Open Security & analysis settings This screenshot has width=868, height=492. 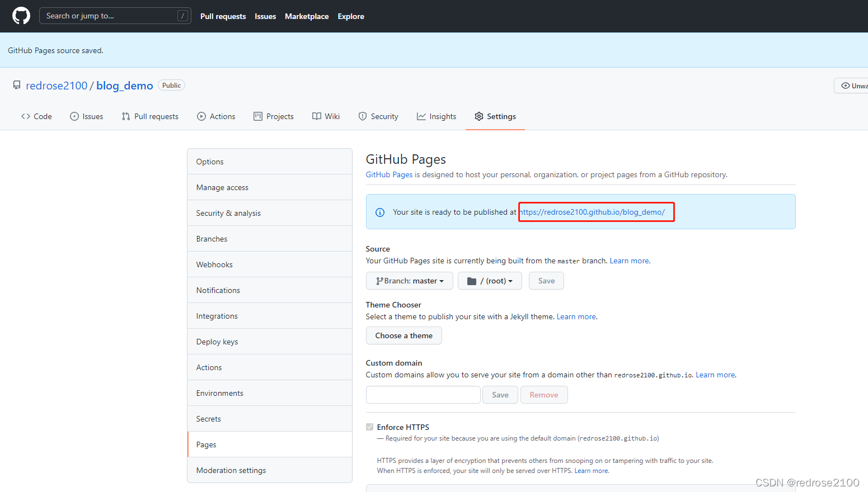click(x=270, y=213)
